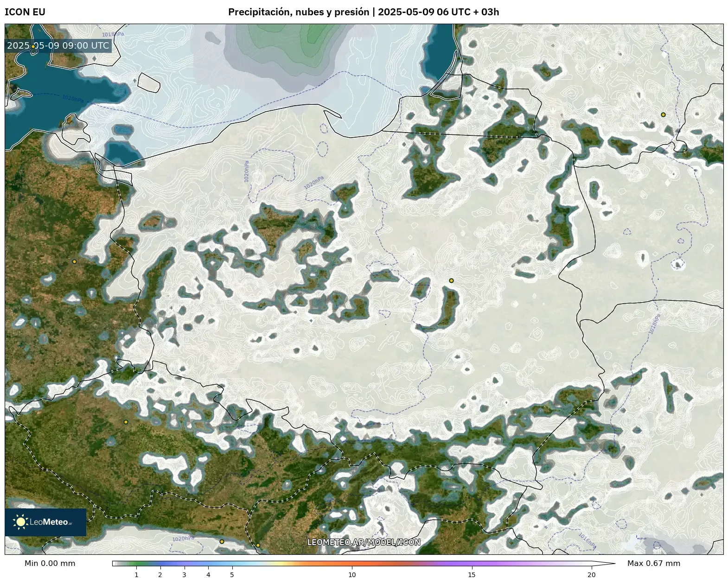
Task: Click the 1018hPa label beside the date stamp
Action: (x=113, y=34)
